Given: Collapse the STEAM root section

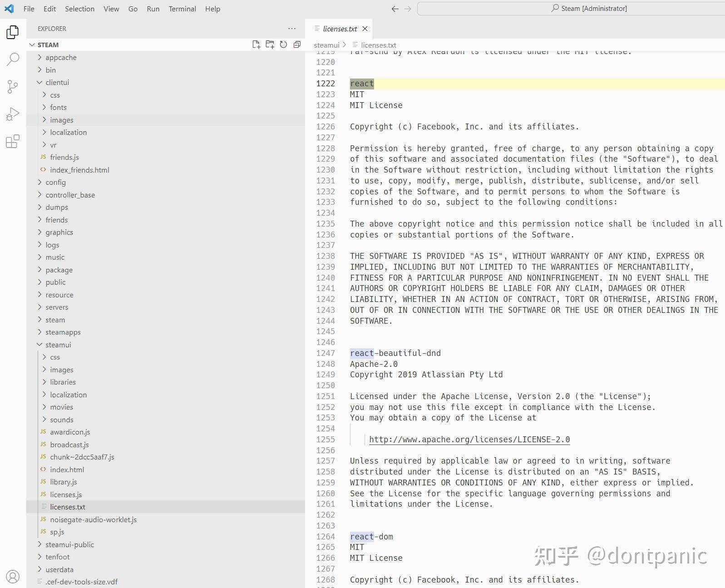Looking at the screenshot, I should click(48, 44).
